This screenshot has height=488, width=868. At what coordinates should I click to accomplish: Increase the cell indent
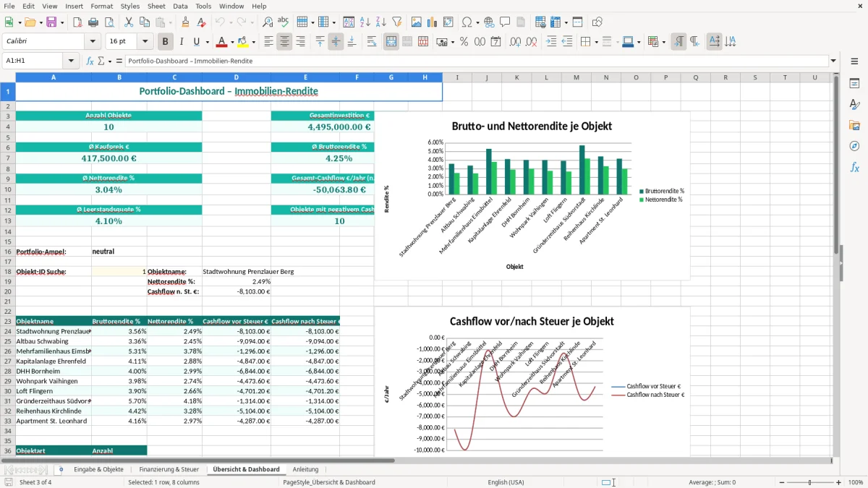coord(551,42)
